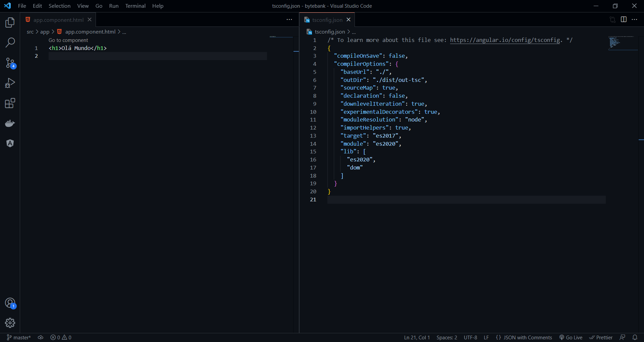
Task: Open the Edit menu
Action: pyautogui.click(x=37, y=6)
